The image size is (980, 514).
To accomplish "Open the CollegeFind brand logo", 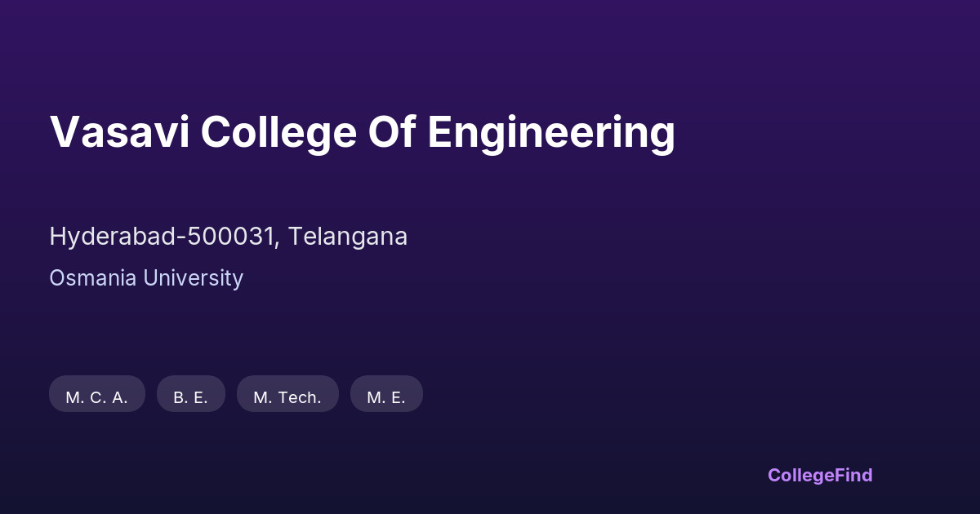I will tap(819, 475).
